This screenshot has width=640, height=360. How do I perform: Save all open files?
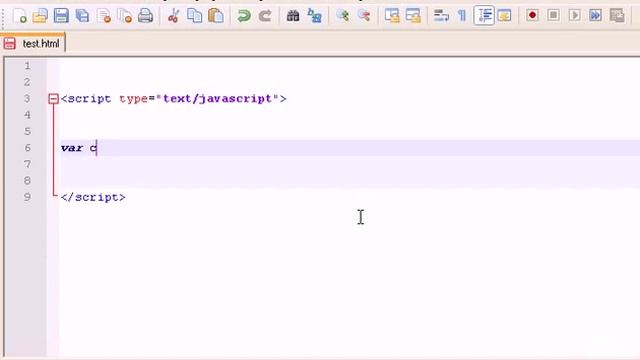pos(82,16)
